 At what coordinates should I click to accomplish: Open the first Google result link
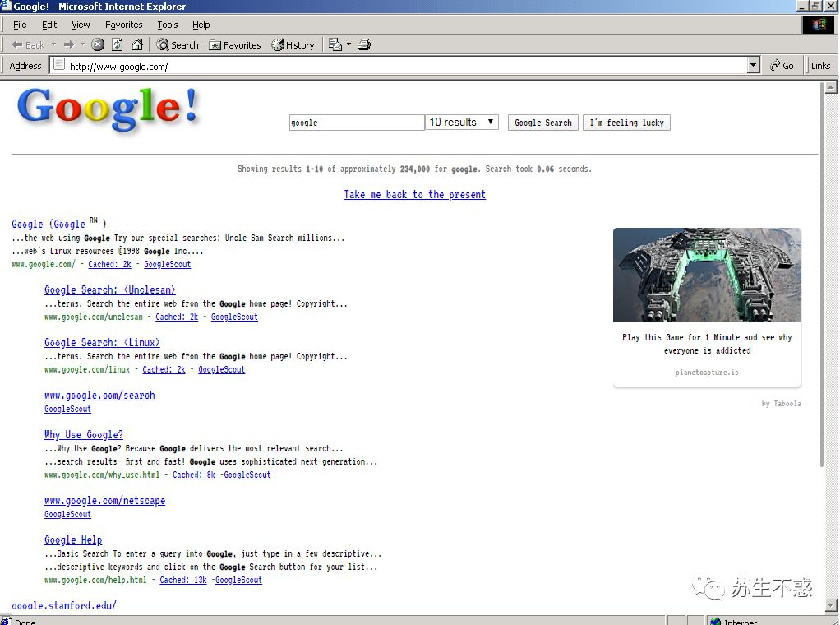click(x=27, y=224)
